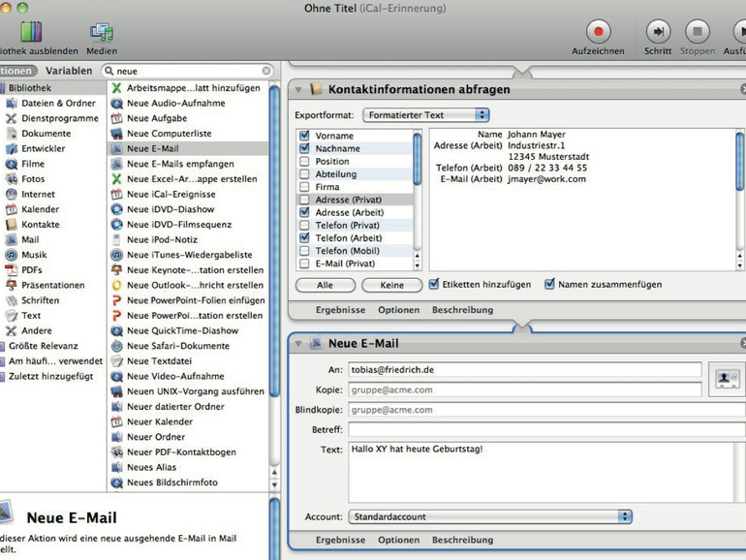746x560 pixels.
Task: Toggle Etiketten hinzufügen checkbox
Action: 434,285
